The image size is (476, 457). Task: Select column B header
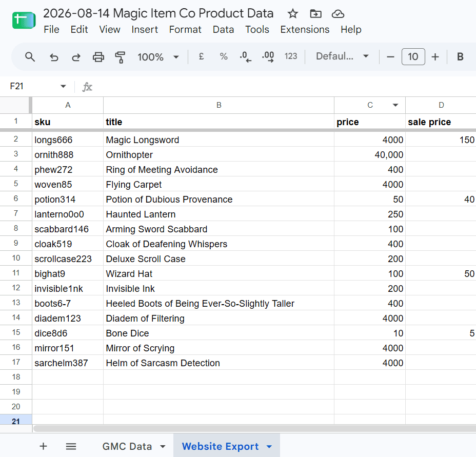(x=219, y=105)
